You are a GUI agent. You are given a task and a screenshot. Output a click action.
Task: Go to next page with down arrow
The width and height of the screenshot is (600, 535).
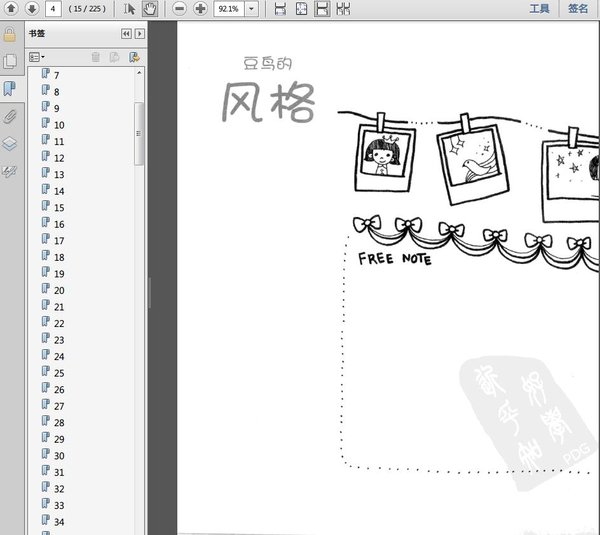[x=32, y=8]
